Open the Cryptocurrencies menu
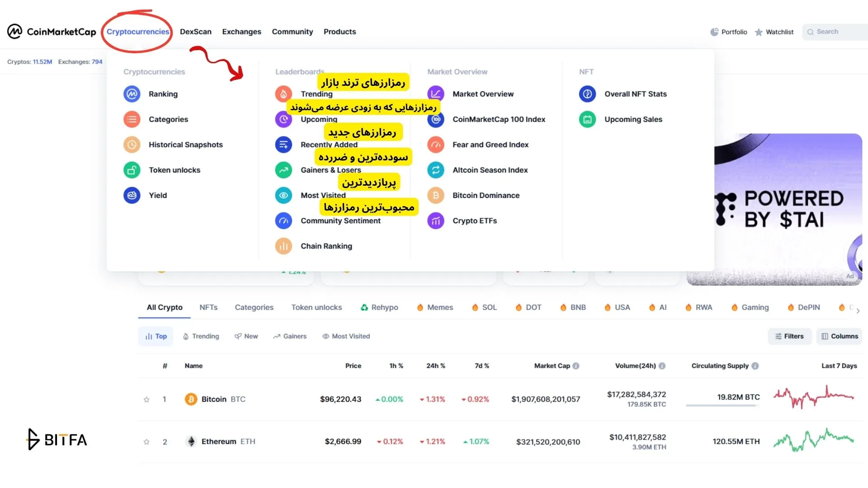This screenshot has width=868, height=488. [138, 32]
